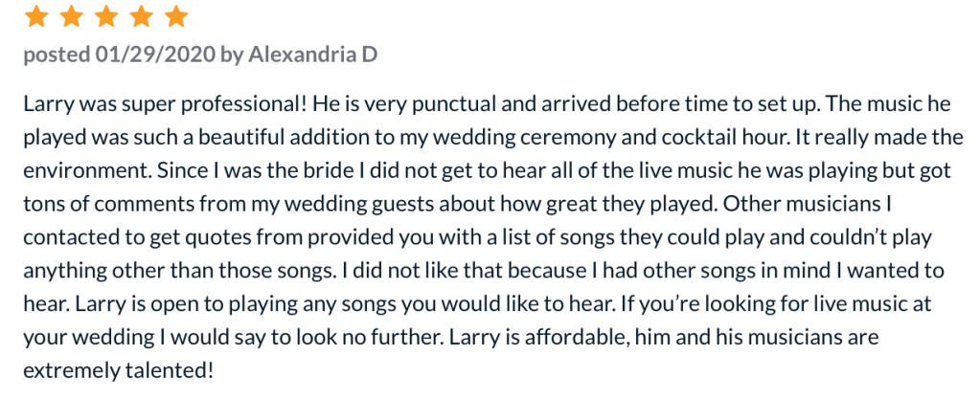Screen dimensions: 980x400
Task: Click reviewer name Alexandria D
Action: coord(312,55)
